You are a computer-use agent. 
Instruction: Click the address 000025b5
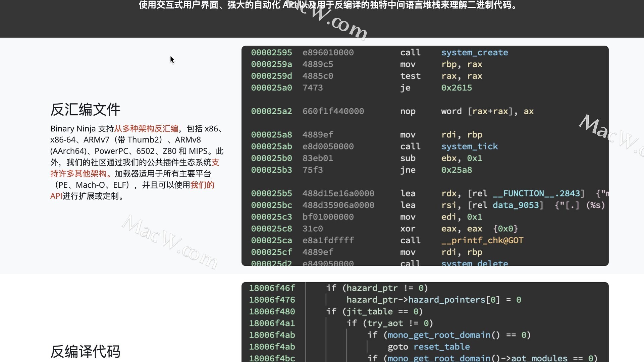[271, 193]
